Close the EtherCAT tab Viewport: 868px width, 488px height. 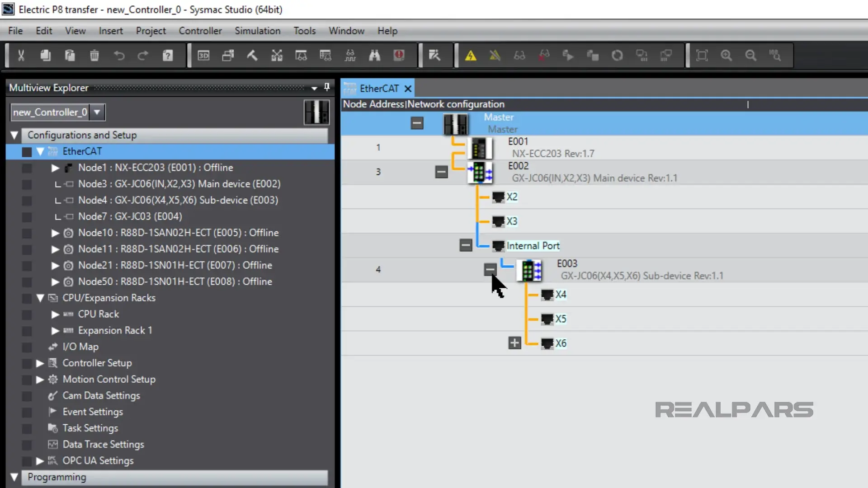point(408,89)
